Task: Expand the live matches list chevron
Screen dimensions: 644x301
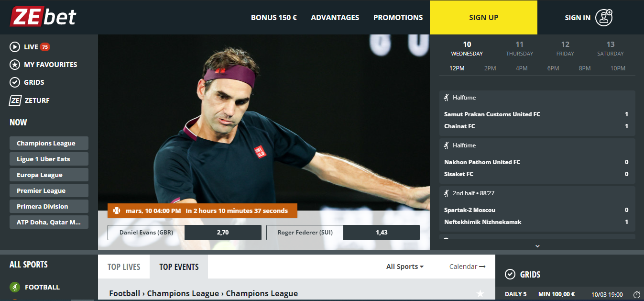Action: tap(537, 246)
